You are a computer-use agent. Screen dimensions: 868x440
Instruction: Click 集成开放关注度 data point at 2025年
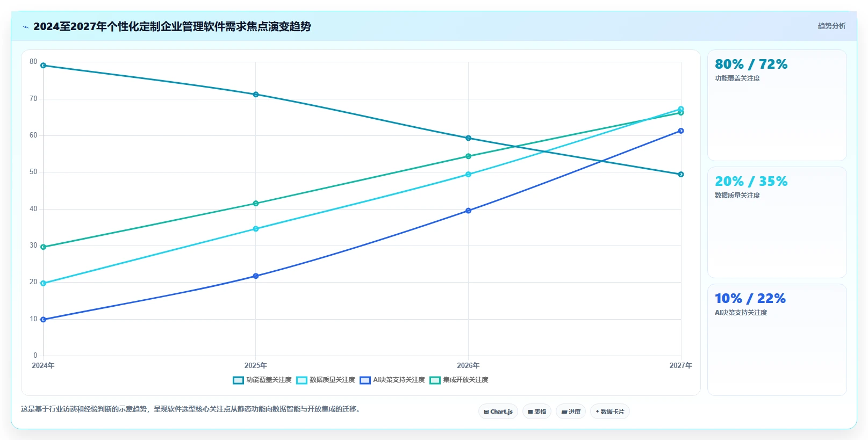click(x=256, y=203)
